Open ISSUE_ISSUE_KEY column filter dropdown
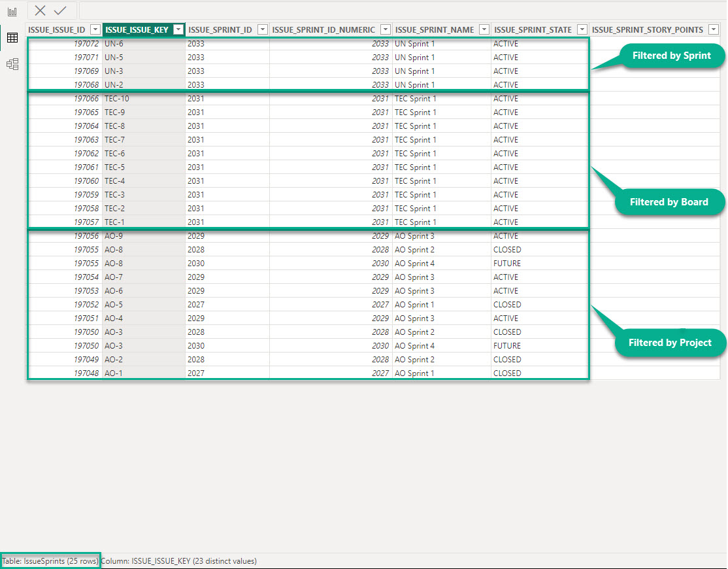This screenshot has height=569, width=728. [x=178, y=29]
